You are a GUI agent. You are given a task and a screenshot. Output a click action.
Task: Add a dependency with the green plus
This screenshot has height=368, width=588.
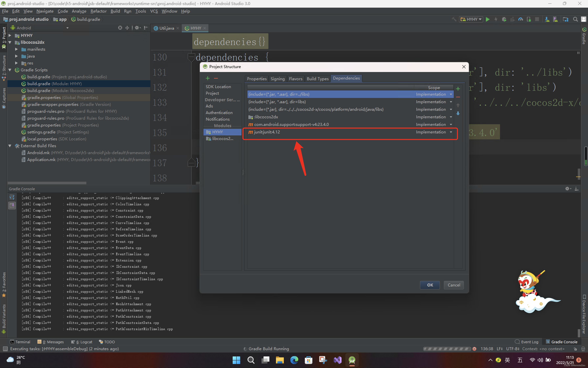pyautogui.click(x=458, y=89)
